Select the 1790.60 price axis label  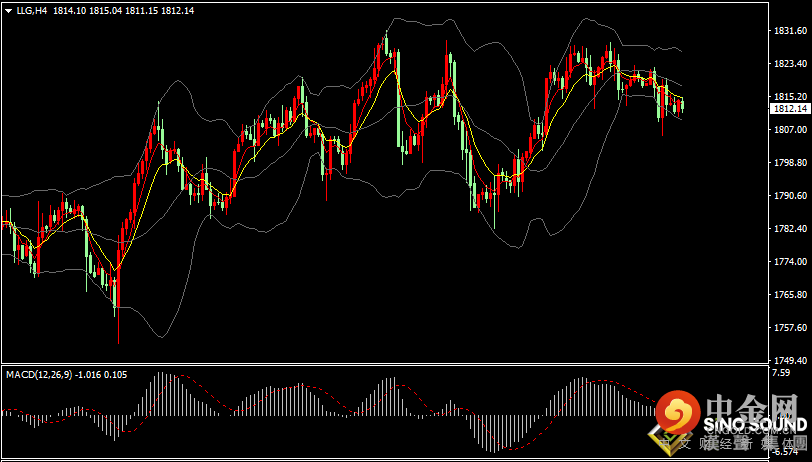pyautogui.click(x=791, y=196)
